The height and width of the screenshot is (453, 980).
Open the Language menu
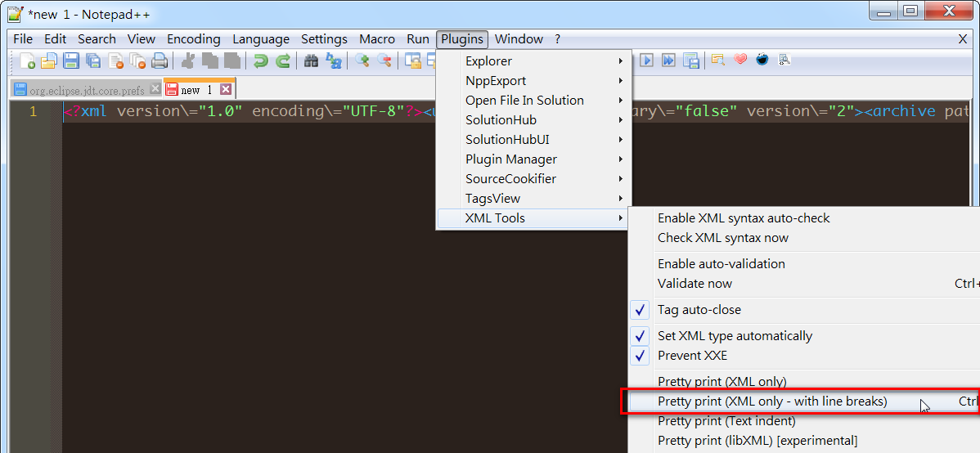point(261,39)
